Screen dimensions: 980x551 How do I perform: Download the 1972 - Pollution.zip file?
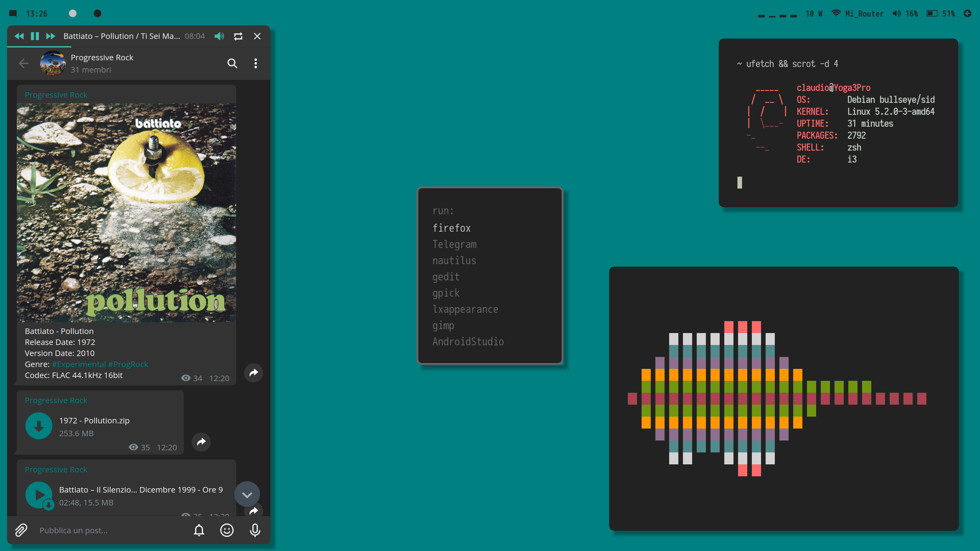pyautogui.click(x=39, y=426)
